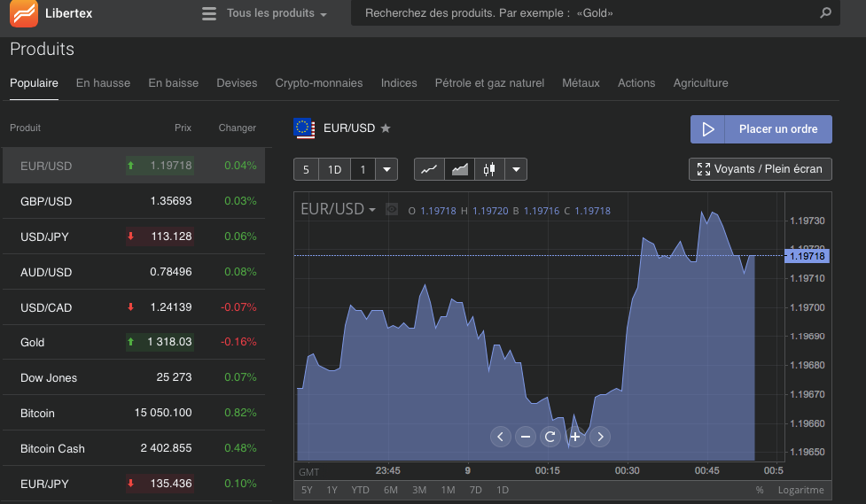Select USD/CAD row in product list
Image resolution: width=866 pixels, height=504 pixels.
tap(134, 307)
